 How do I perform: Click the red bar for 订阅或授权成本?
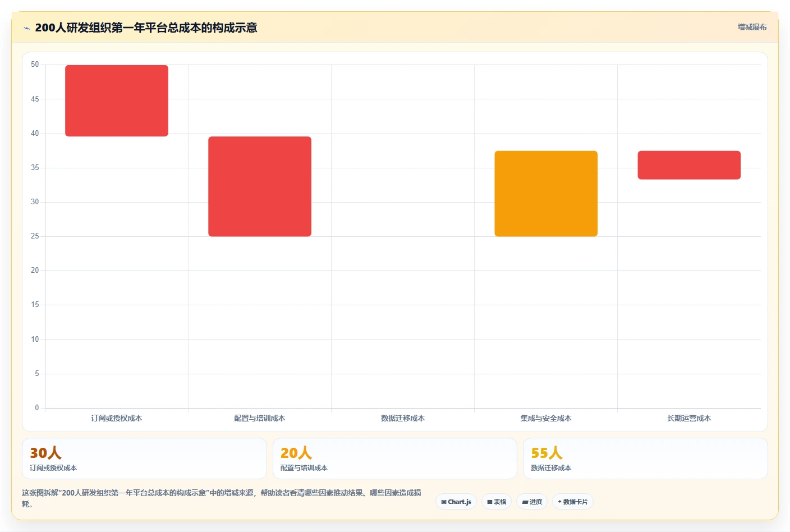(x=117, y=100)
